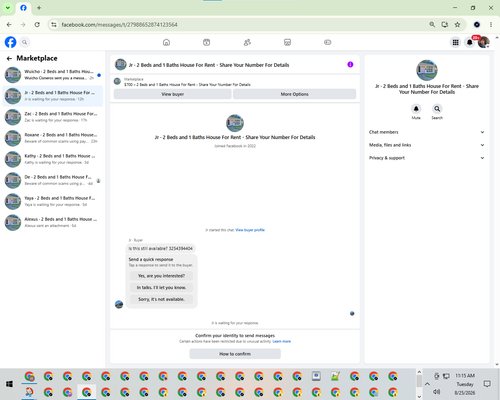The image size is (500, 400).
Task: Click How to confirm button
Action: 235,354
